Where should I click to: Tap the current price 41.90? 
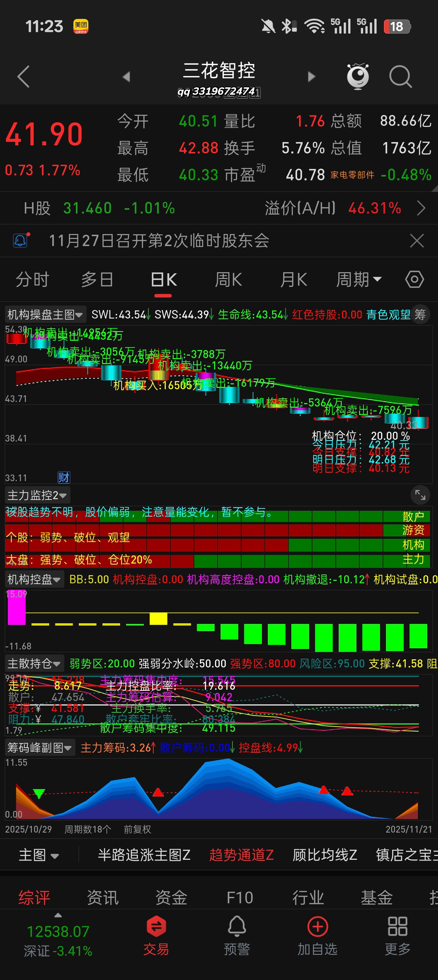[44, 134]
